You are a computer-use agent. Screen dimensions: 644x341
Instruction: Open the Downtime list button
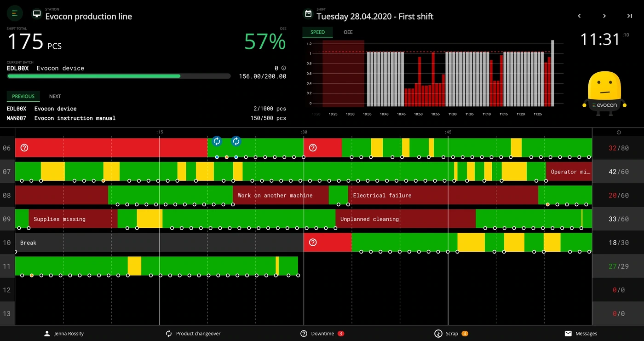click(322, 334)
